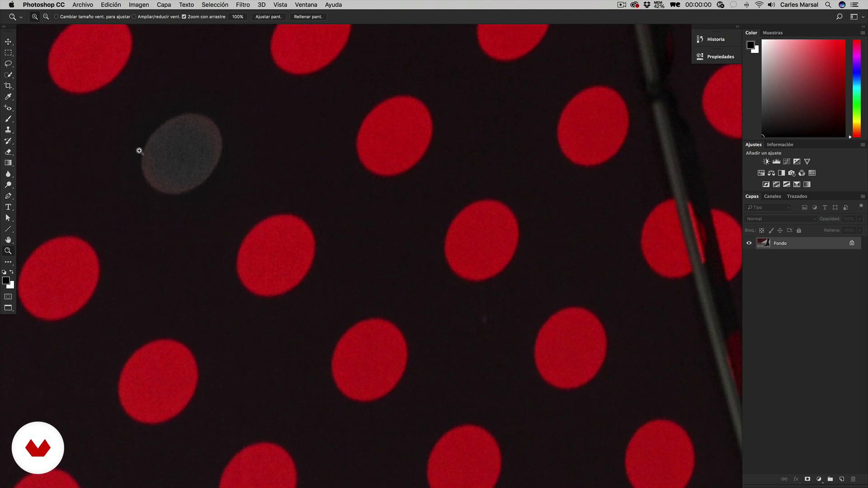Select the Path Selection tool
The width and height of the screenshot is (868, 488).
(x=8, y=218)
